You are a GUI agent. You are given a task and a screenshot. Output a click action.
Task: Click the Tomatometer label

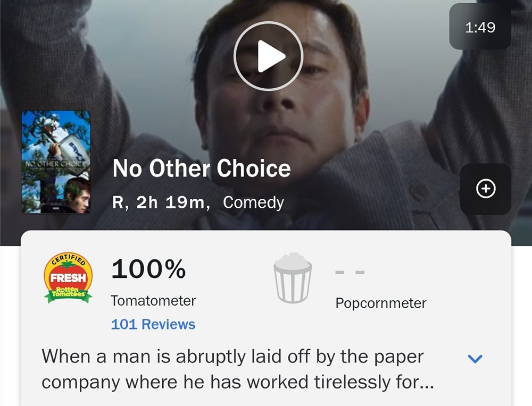pyautogui.click(x=153, y=301)
